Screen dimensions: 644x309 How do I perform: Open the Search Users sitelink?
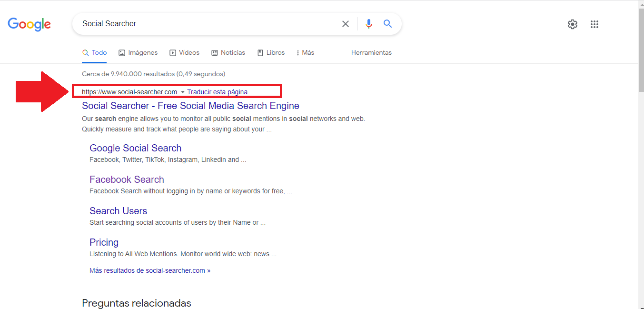click(118, 211)
